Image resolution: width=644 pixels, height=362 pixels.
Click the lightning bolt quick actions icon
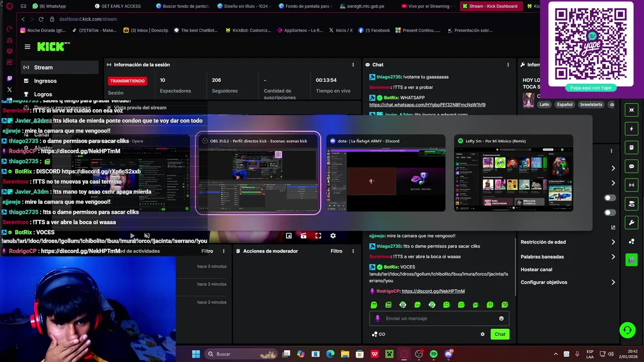pos(631,129)
